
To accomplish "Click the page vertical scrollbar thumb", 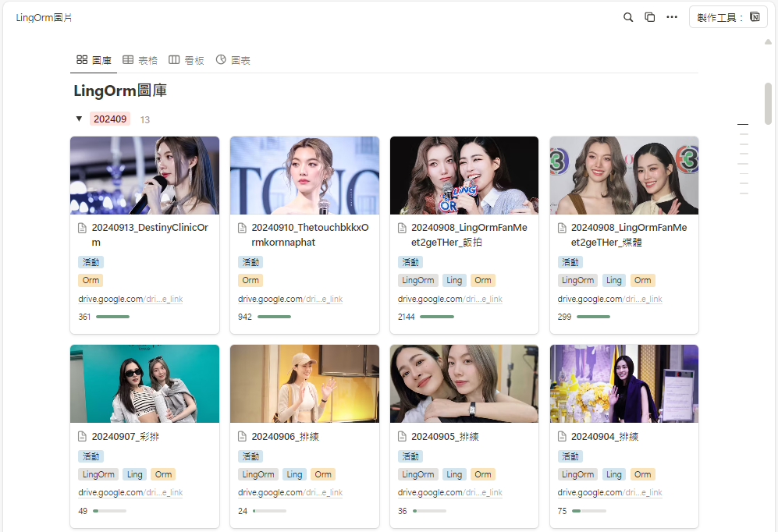I will click(x=768, y=103).
